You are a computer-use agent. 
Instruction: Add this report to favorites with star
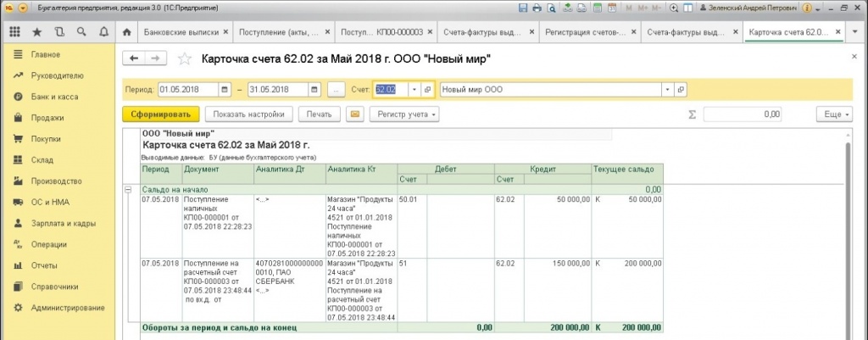click(185, 59)
